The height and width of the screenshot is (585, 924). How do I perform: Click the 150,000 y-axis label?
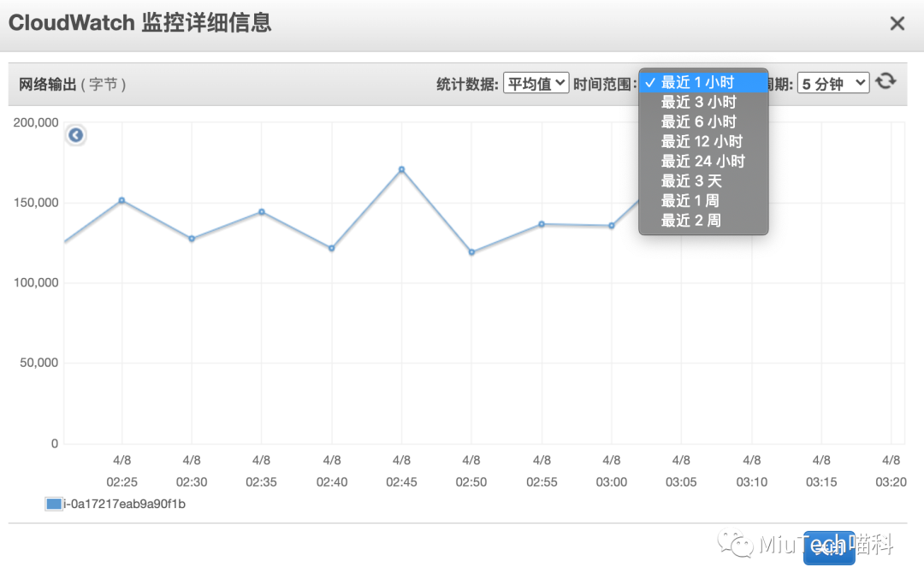click(36, 203)
